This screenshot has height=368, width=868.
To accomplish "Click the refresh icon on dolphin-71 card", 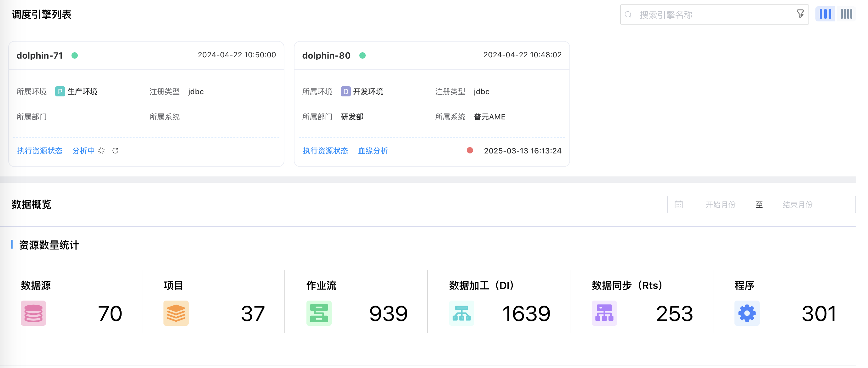I will point(115,151).
